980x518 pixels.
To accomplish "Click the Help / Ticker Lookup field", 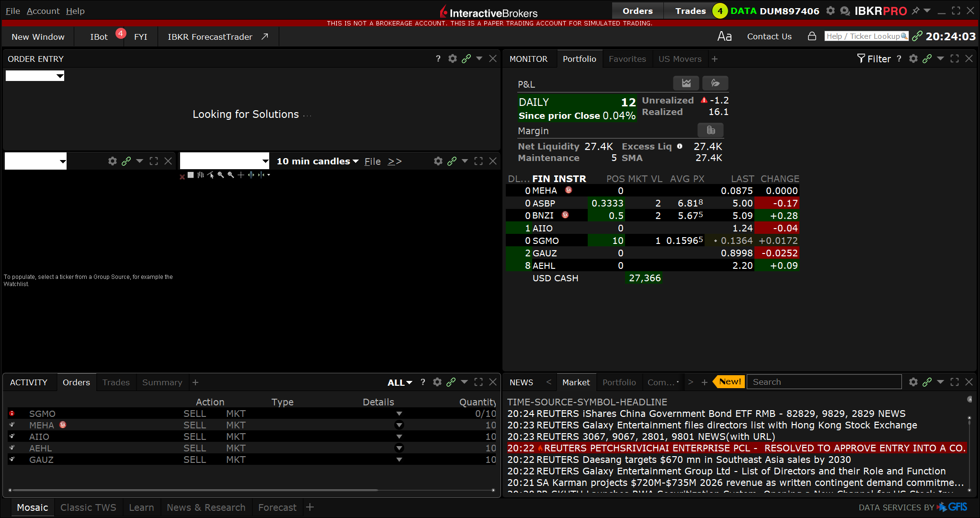I will [x=866, y=36].
